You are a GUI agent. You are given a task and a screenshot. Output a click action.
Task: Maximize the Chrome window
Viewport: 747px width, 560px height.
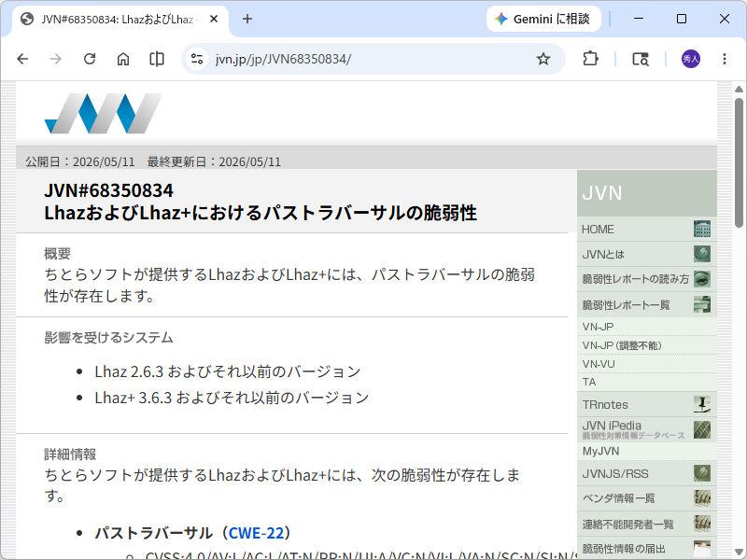[682, 19]
